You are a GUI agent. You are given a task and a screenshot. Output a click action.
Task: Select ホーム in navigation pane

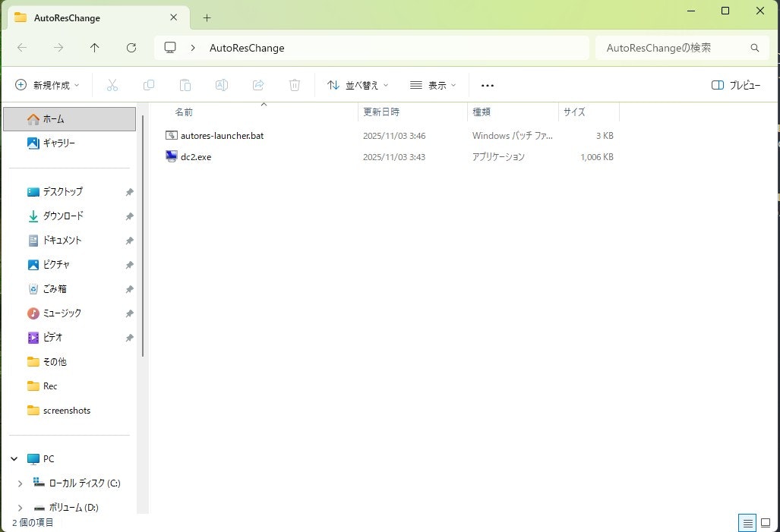point(70,119)
